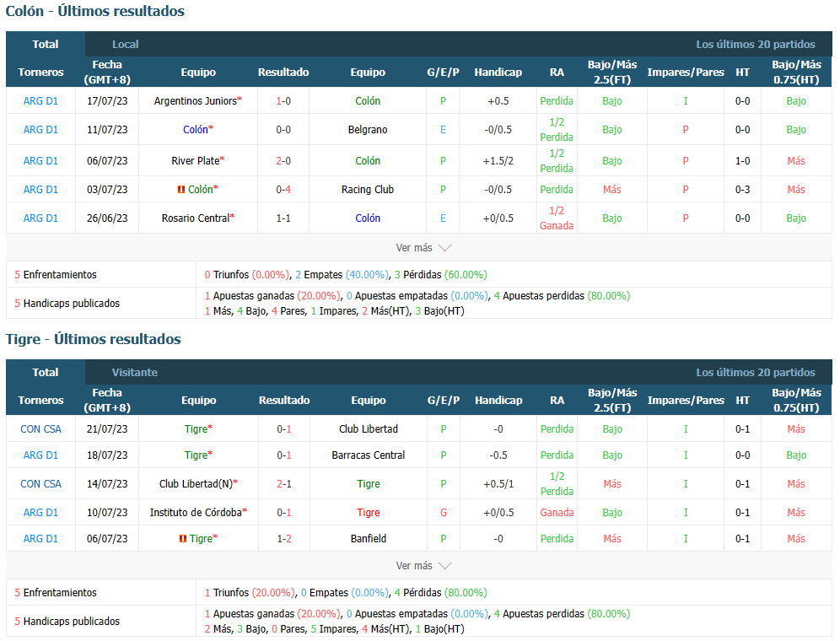Open CON CSA link for 21/07/23 match
Viewport: 840px width, 641px height.
click(40, 428)
